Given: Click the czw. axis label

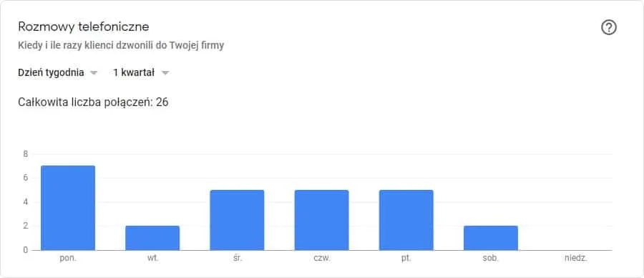Looking at the screenshot, I should tap(321, 259).
